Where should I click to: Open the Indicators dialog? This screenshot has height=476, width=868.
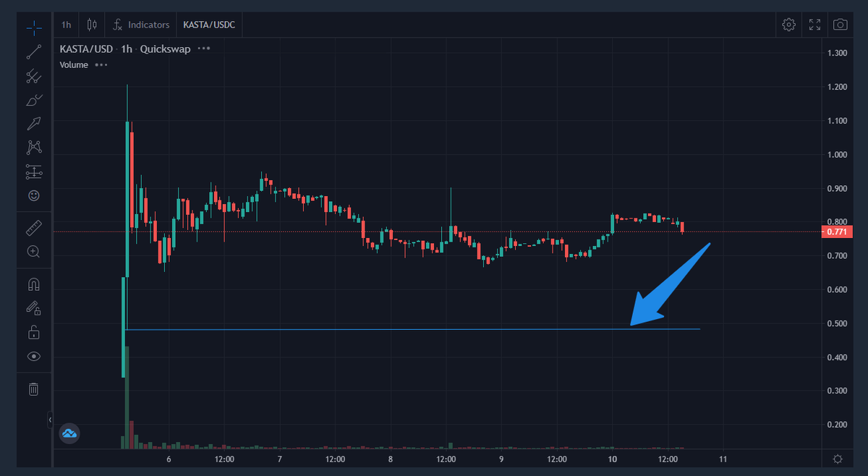click(142, 25)
